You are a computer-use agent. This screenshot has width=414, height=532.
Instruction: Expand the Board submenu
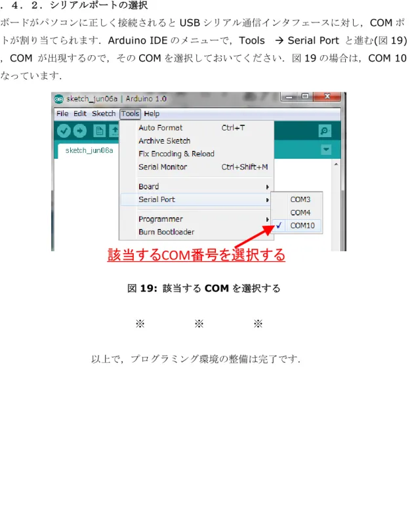click(x=196, y=186)
